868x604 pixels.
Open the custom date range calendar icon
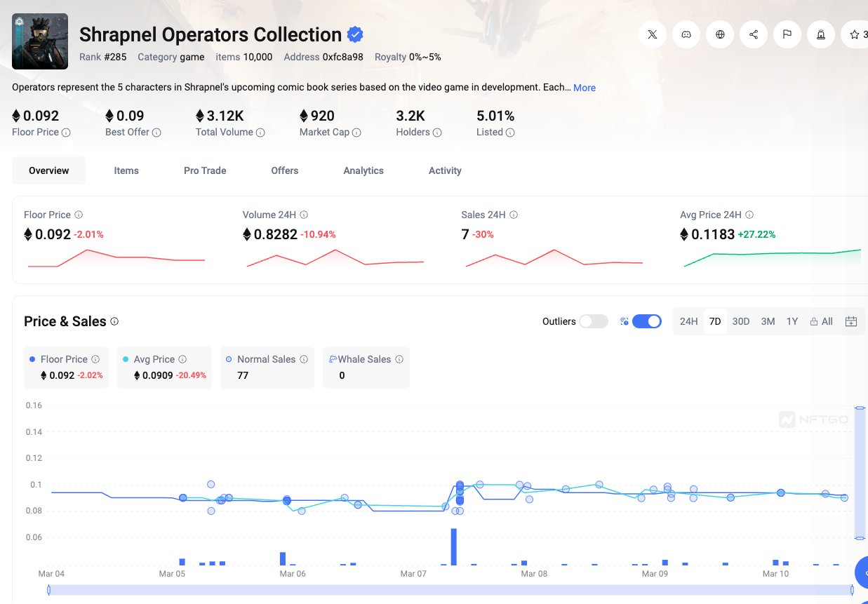[x=851, y=321]
